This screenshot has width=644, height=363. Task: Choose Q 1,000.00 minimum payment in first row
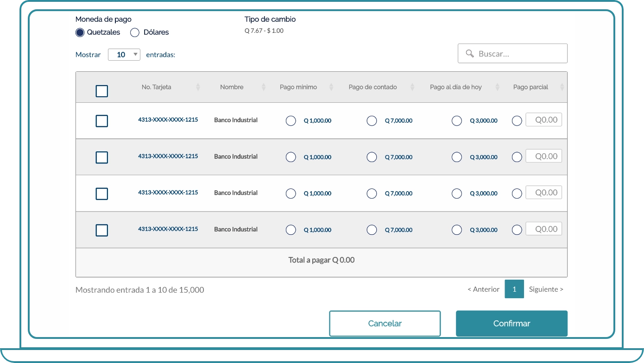(x=291, y=121)
